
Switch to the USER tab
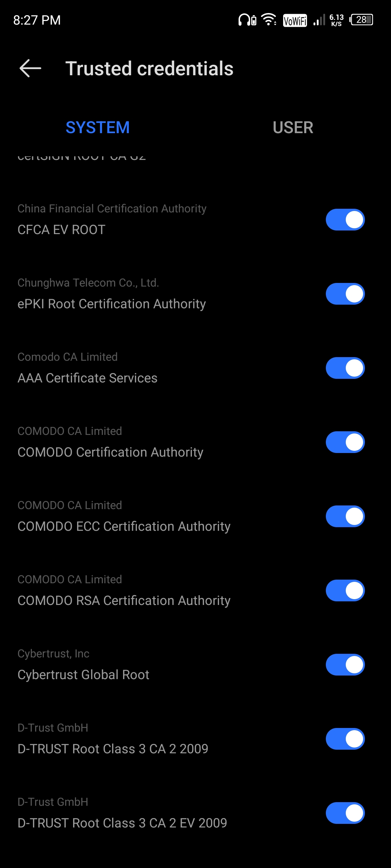point(293,127)
